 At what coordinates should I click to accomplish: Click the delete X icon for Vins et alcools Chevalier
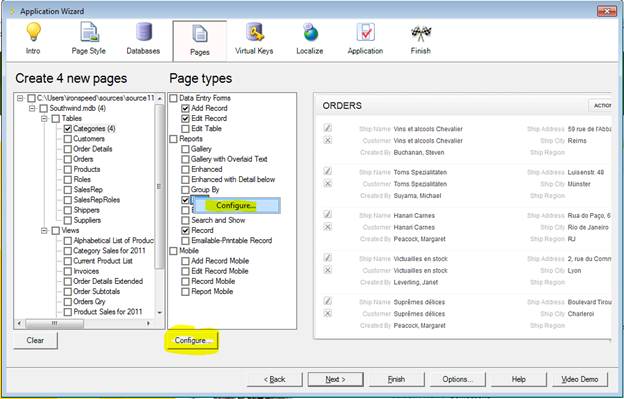pos(328,140)
